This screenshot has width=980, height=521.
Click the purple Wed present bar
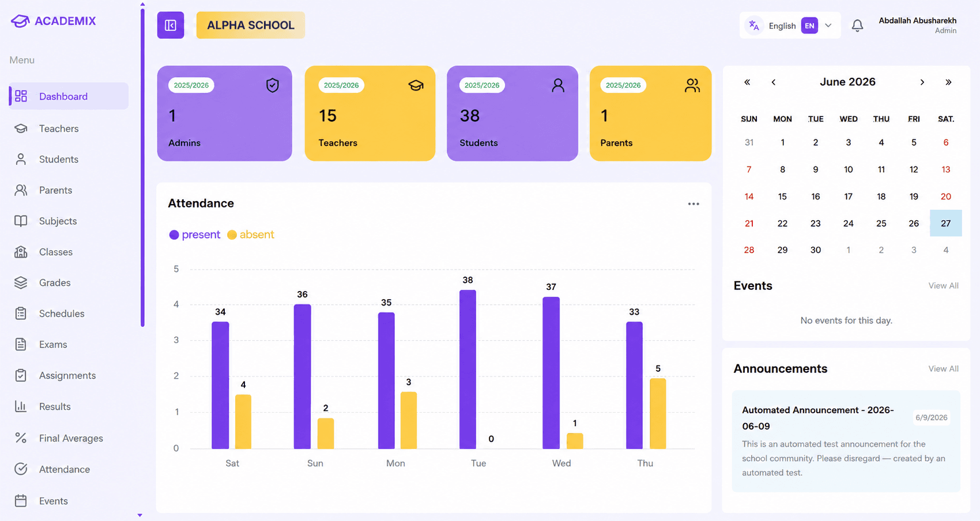click(x=551, y=373)
